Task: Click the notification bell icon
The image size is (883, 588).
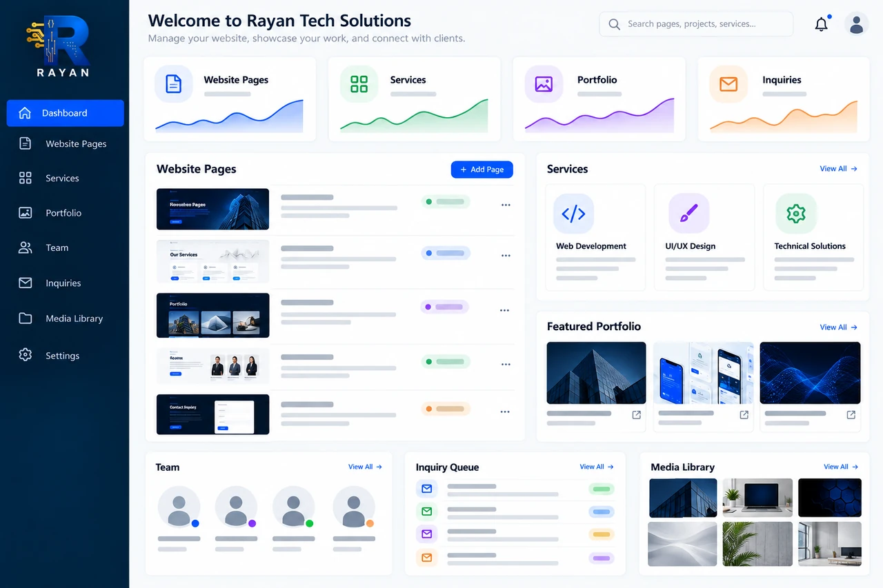Action: pyautogui.click(x=821, y=25)
